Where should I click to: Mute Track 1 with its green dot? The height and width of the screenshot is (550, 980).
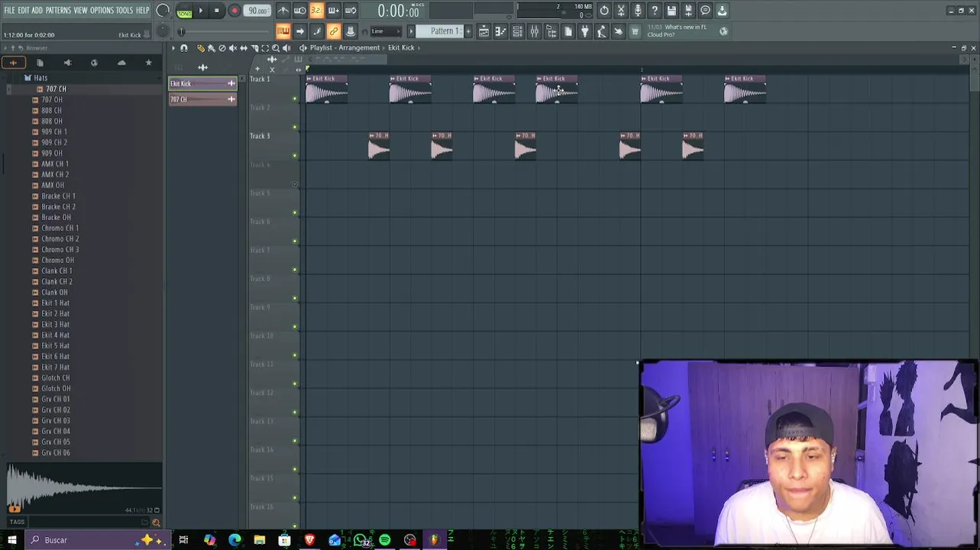point(295,99)
